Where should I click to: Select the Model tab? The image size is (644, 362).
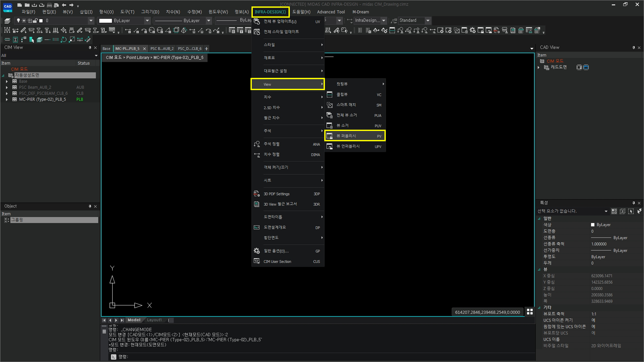[134, 320]
